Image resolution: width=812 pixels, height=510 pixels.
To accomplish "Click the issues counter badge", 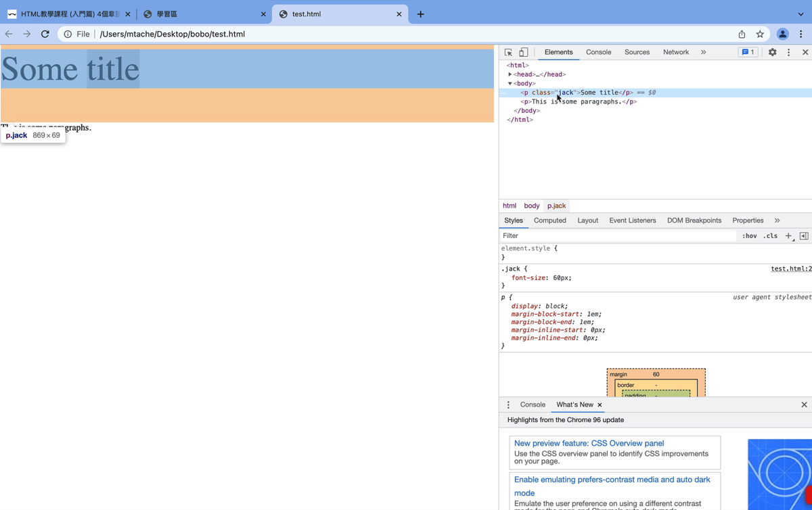I will pyautogui.click(x=748, y=52).
